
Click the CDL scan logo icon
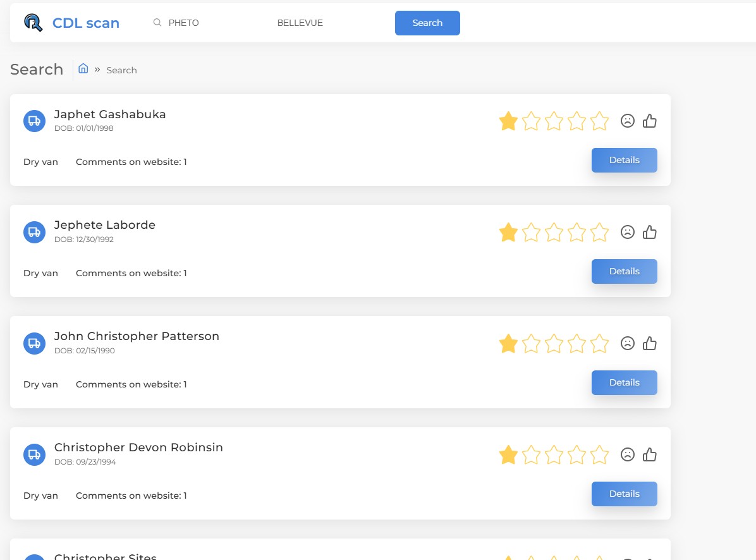click(34, 23)
